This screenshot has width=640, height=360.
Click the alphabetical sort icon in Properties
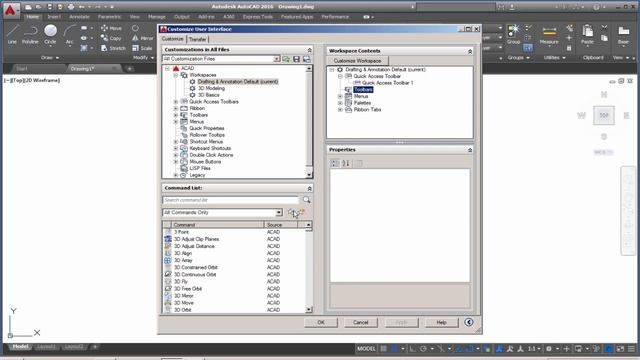346,163
